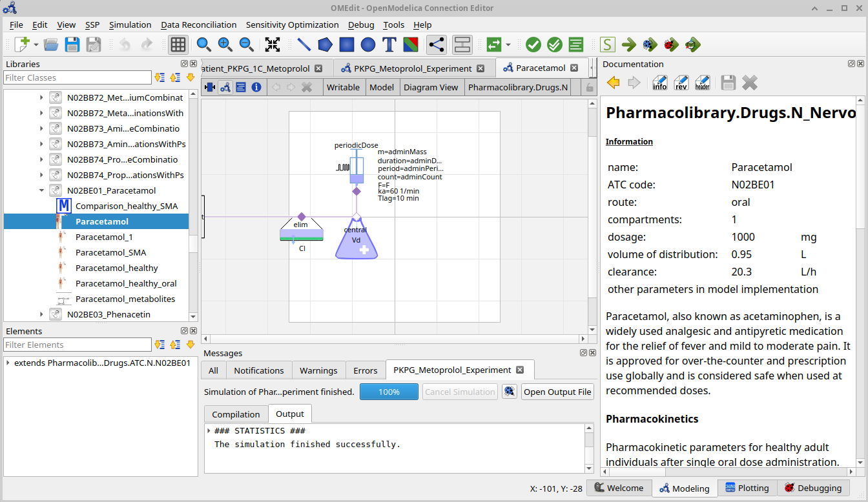Instantiate the model with green list icon
The image size is (868, 502).
pyautogui.click(x=576, y=45)
